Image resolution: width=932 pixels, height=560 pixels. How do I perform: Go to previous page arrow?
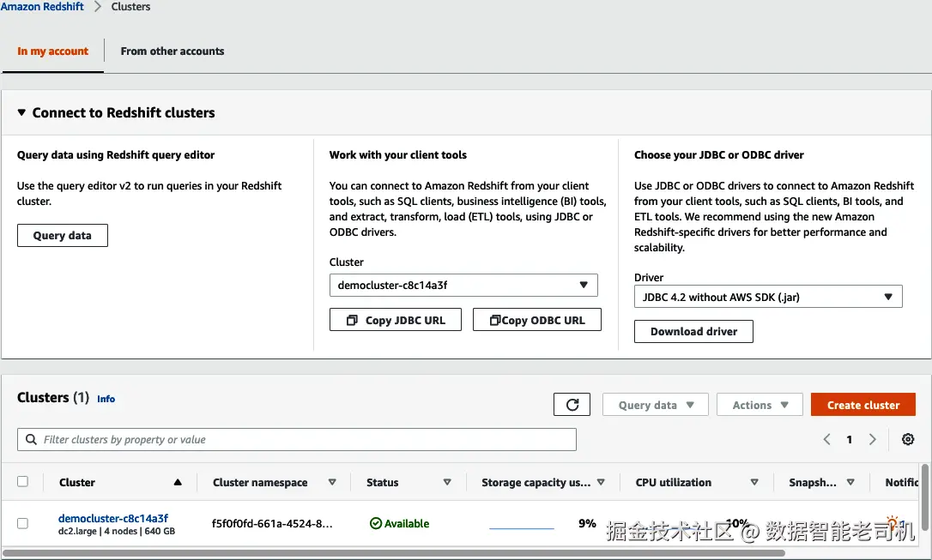[x=827, y=440]
